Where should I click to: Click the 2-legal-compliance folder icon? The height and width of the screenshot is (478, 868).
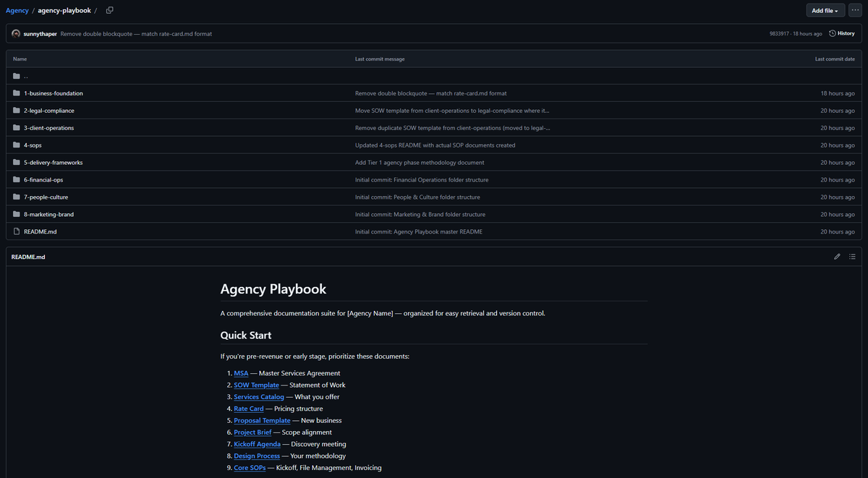point(17,111)
